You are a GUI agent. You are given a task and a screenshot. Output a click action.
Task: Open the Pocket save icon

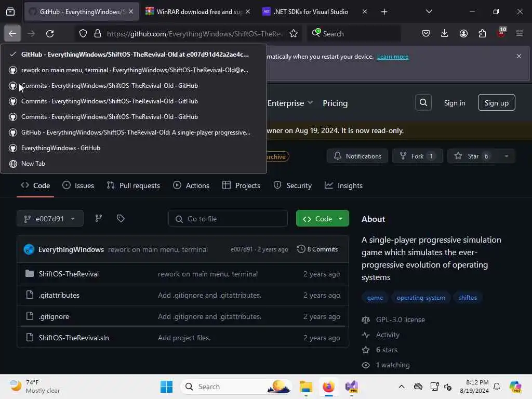tap(426, 34)
